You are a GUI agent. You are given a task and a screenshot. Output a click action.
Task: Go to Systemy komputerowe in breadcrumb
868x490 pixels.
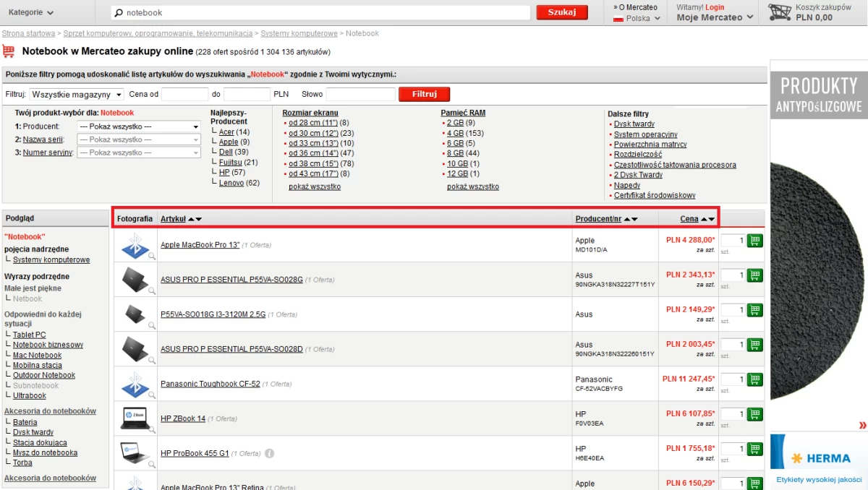(299, 33)
